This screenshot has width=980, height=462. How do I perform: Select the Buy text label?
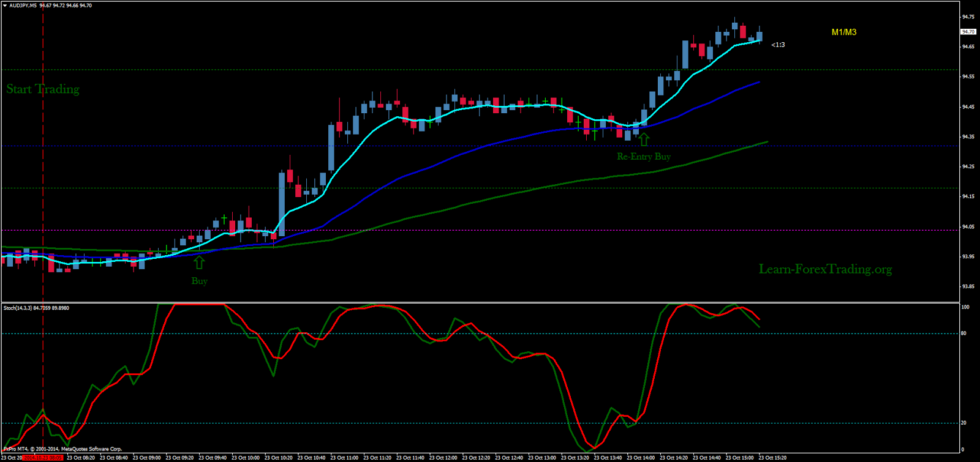point(200,281)
